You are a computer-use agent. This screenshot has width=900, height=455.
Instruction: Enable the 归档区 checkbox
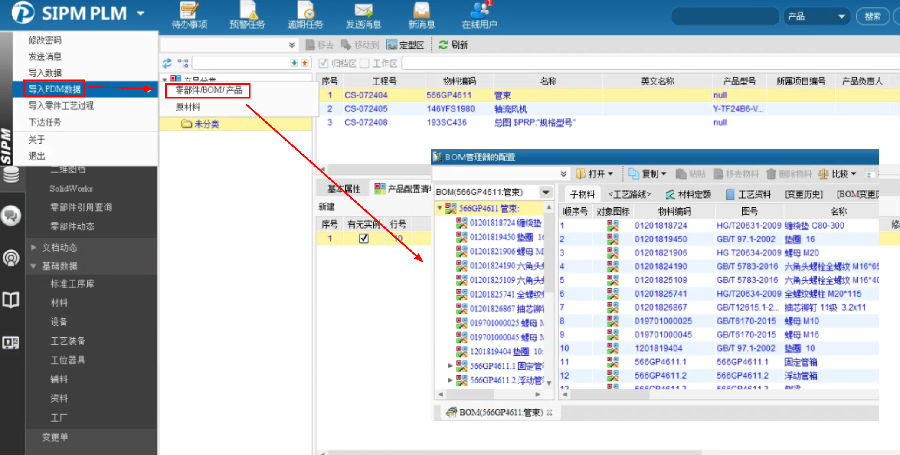323,63
